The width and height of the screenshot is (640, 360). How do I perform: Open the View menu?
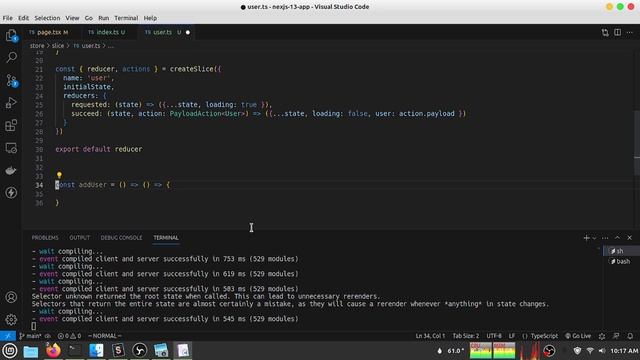click(x=72, y=18)
